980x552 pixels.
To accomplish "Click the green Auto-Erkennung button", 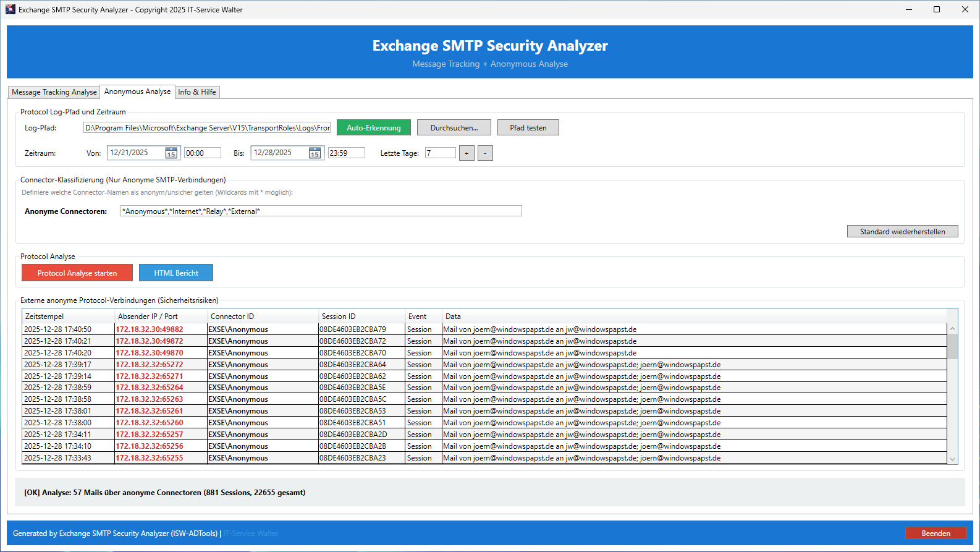I will (373, 128).
